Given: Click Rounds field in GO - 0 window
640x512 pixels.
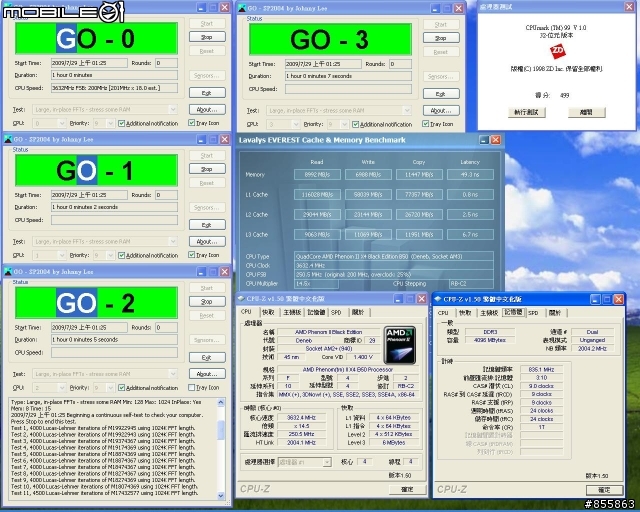Looking at the screenshot, I should pos(167,63).
